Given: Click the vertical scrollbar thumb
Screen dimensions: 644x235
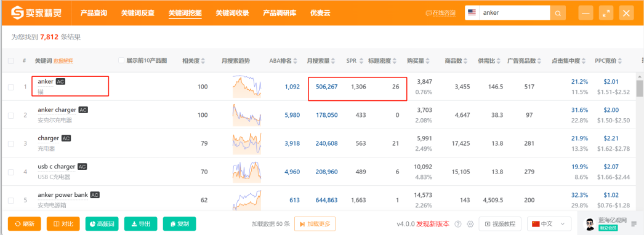Looking at the screenshot, I should 640,88.
